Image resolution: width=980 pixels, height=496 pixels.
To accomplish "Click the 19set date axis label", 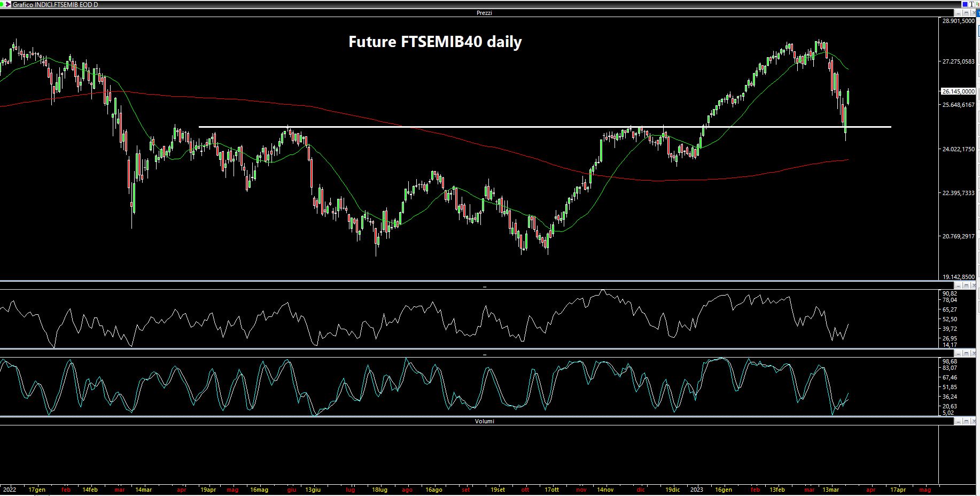I will [x=497, y=490].
